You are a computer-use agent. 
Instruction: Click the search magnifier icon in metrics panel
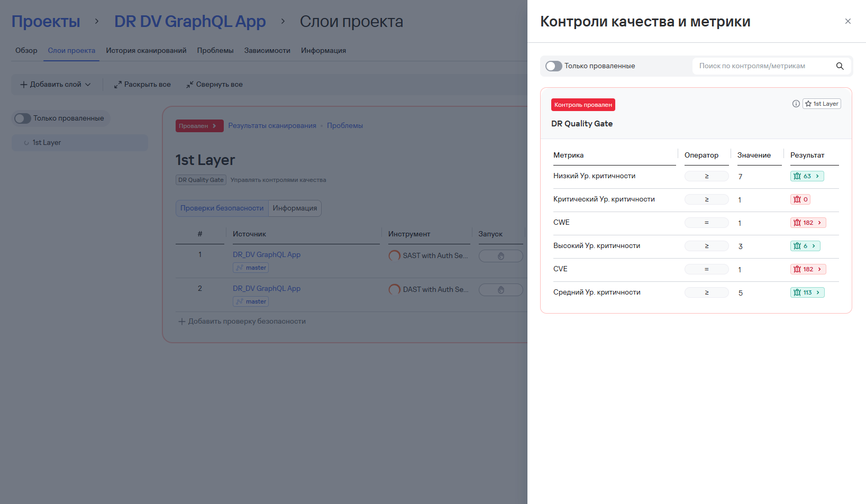pos(840,66)
